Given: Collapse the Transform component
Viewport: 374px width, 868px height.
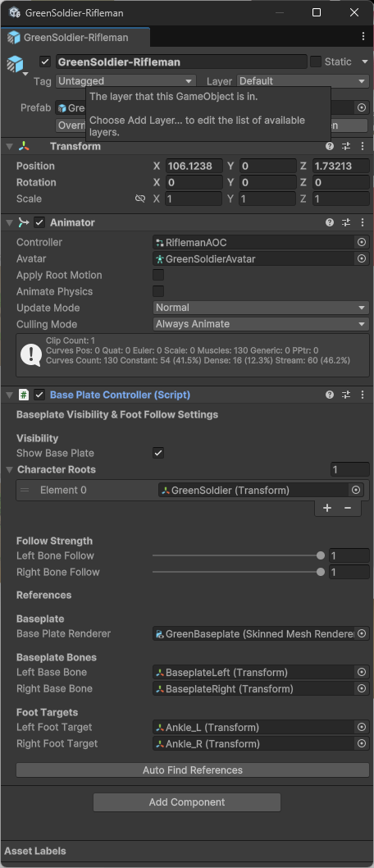Looking at the screenshot, I should pos(9,147).
